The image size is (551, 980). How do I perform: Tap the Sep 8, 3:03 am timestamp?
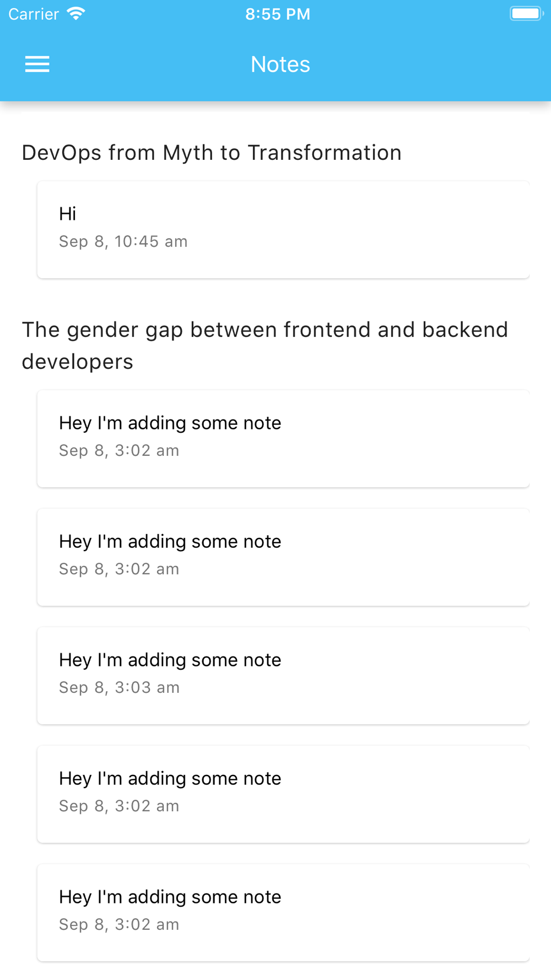click(120, 687)
